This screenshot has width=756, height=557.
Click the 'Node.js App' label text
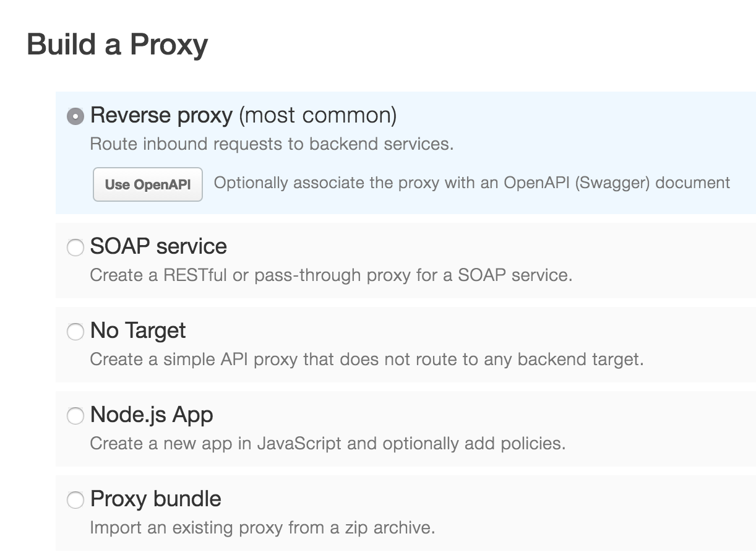pyautogui.click(x=152, y=415)
